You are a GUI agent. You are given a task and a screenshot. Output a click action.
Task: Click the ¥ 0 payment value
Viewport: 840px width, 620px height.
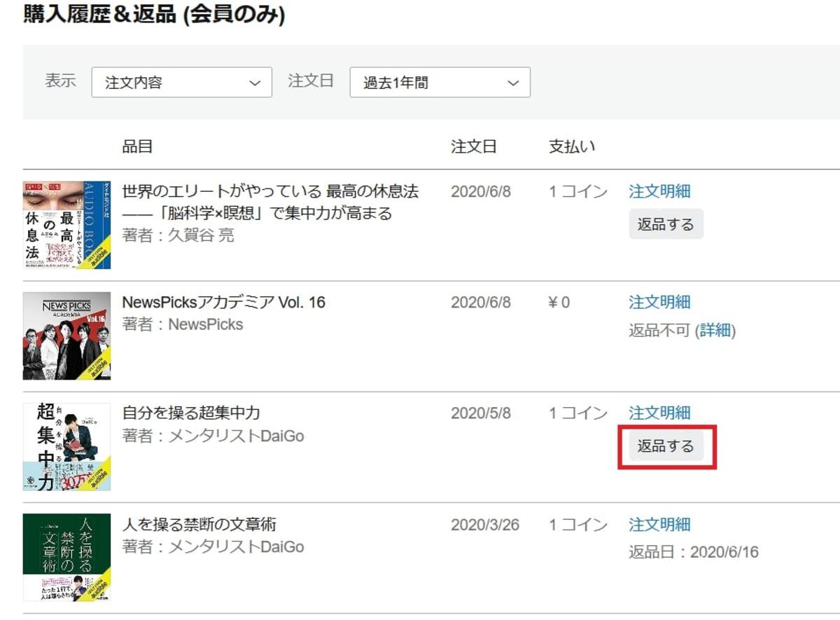pos(559,302)
